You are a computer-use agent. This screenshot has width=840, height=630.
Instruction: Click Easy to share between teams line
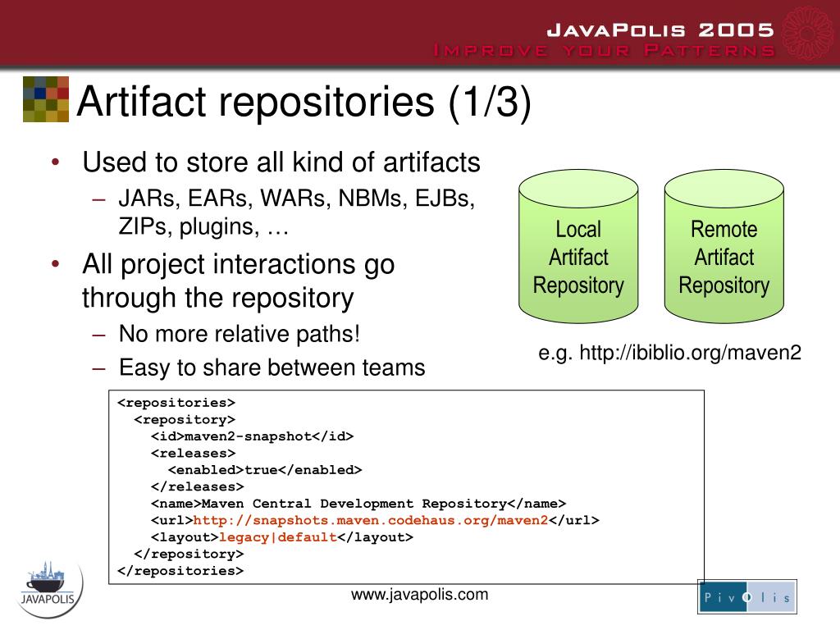(272, 367)
